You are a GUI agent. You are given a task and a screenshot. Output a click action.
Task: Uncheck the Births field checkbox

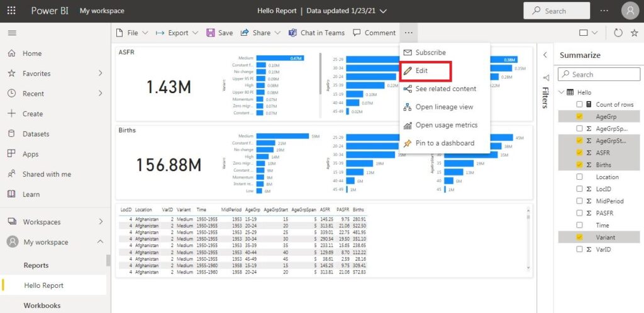coord(579,165)
